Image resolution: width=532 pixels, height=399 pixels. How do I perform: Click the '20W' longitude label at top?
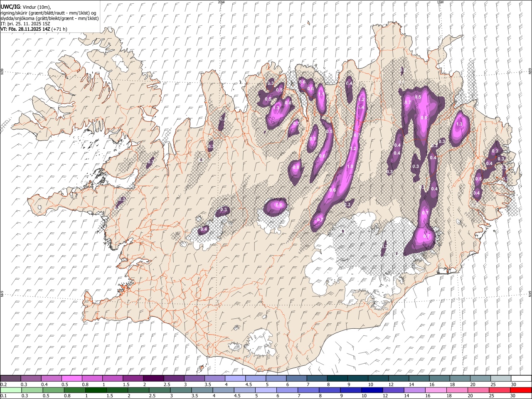(x=221, y=2)
